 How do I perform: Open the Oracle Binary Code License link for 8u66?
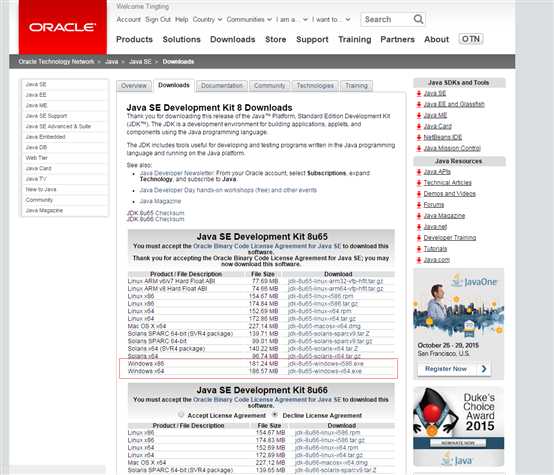point(267,399)
